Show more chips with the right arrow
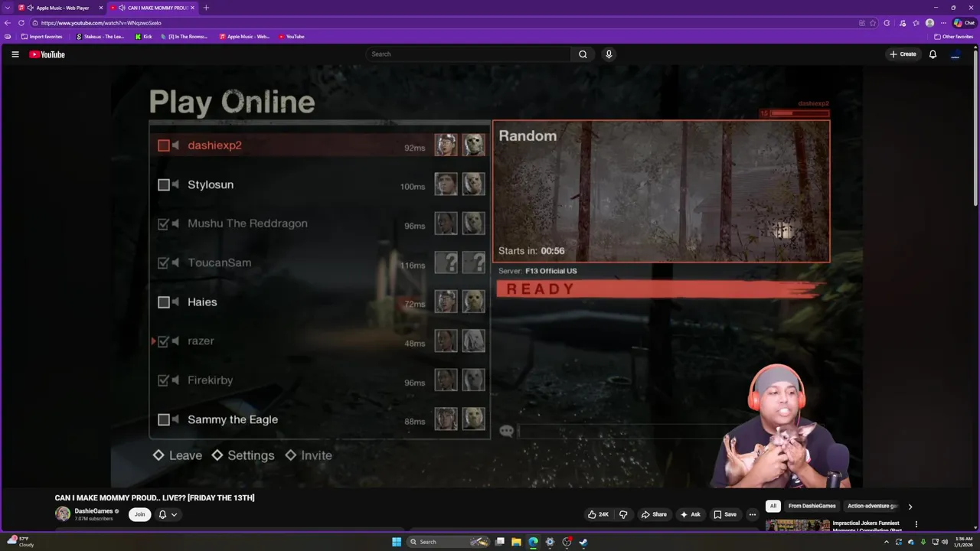 click(x=910, y=506)
